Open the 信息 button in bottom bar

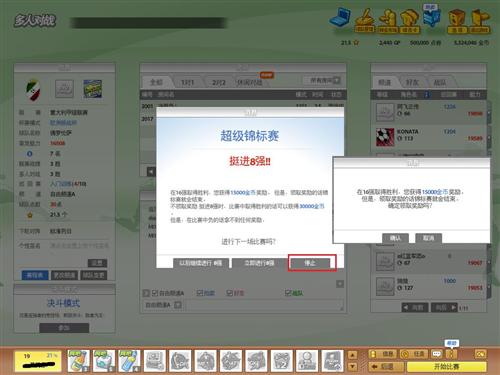(383, 354)
